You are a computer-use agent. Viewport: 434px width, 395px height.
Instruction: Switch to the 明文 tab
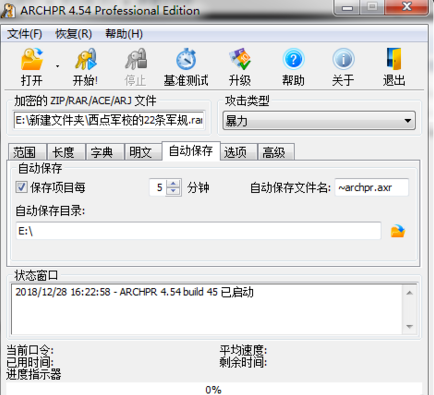(x=143, y=153)
